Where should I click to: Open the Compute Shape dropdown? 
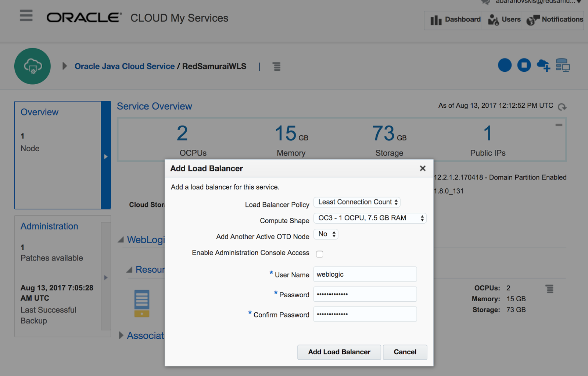[369, 218]
